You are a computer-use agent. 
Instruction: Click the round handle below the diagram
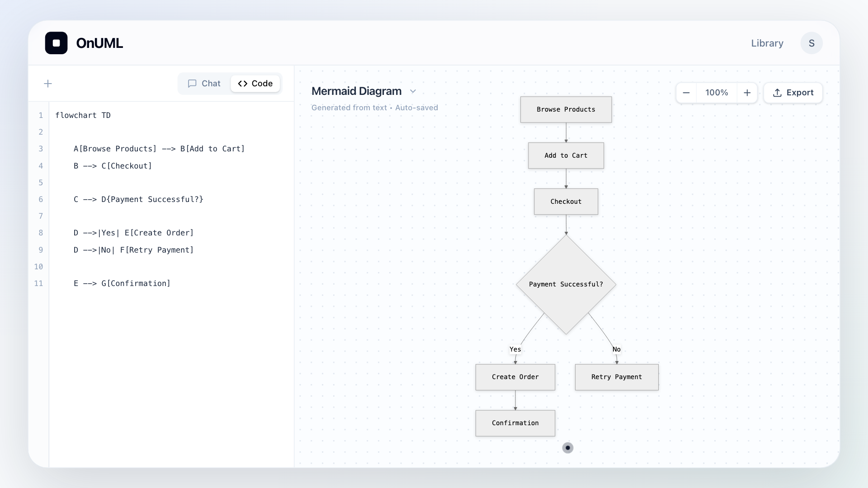[x=568, y=448]
